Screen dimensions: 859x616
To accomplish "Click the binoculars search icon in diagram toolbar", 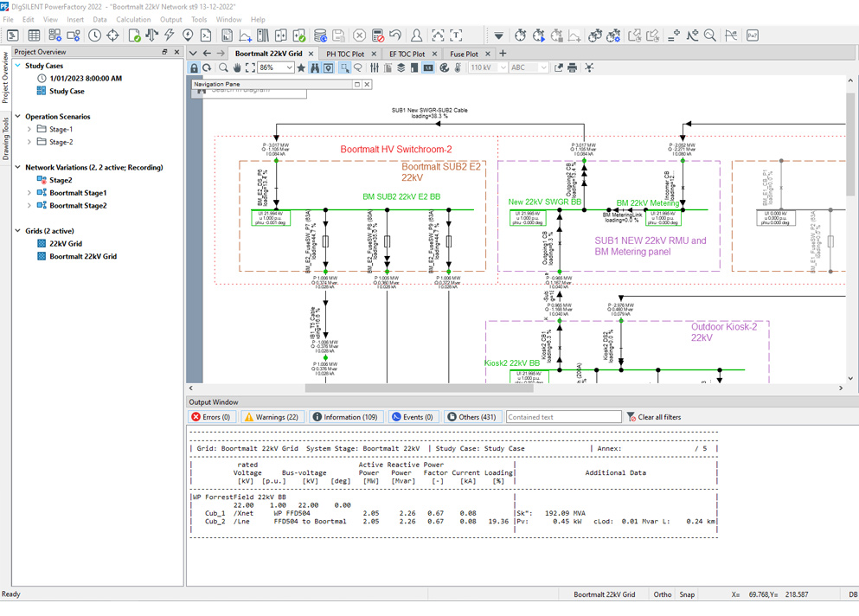I will 315,67.
